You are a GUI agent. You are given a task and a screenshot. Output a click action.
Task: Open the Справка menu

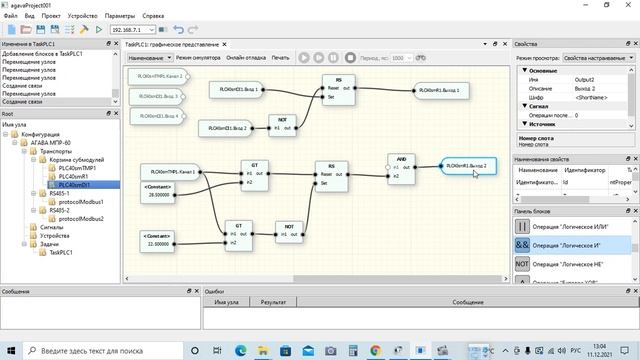point(153,16)
